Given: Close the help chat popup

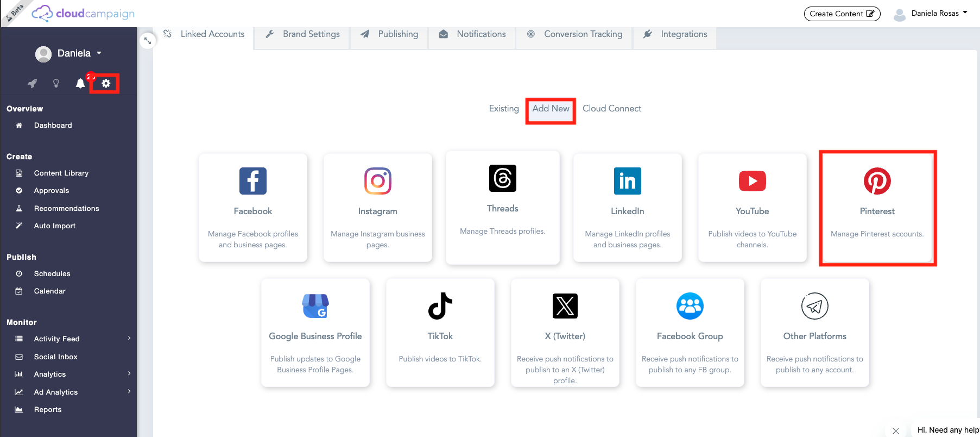Looking at the screenshot, I should pos(895,430).
